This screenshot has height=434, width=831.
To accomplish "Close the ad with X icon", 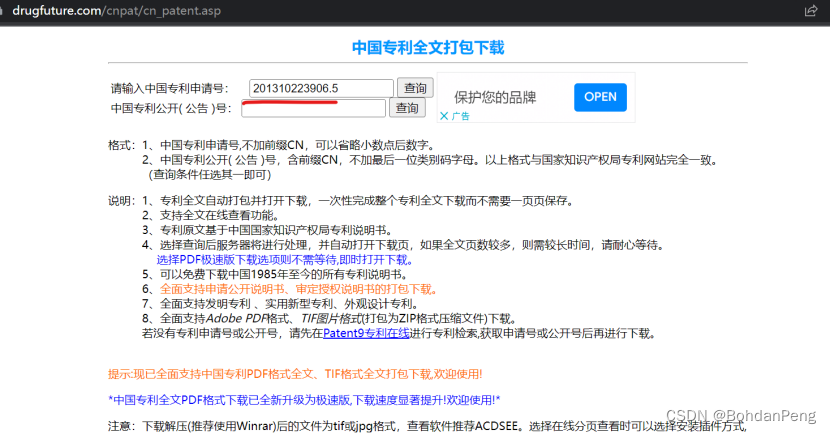I will click(x=444, y=116).
